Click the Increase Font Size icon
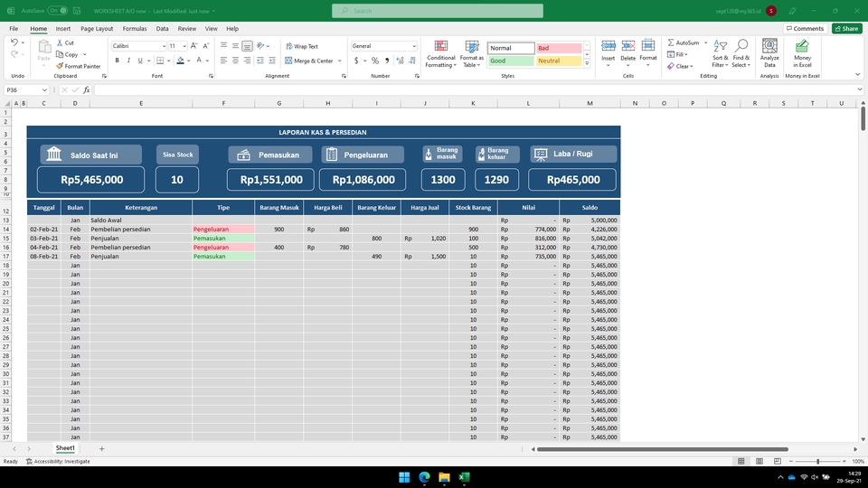The image size is (868, 488). pyautogui.click(x=193, y=46)
